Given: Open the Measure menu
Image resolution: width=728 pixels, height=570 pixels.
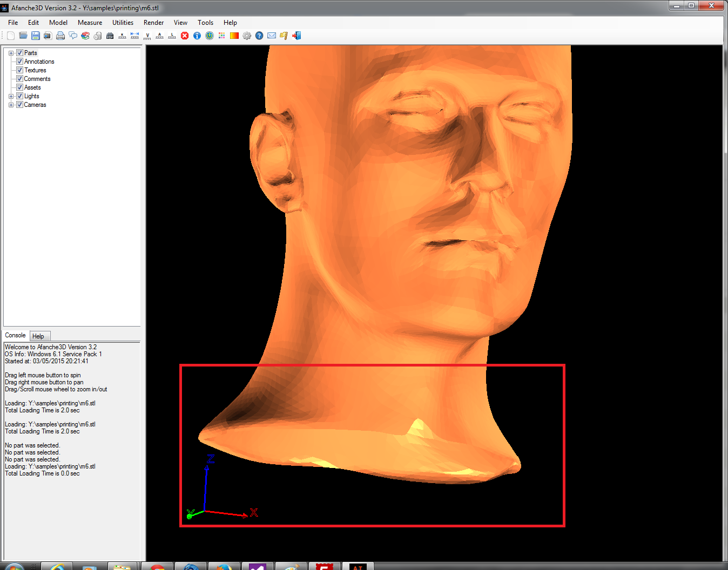Looking at the screenshot, I should coord(90,23).
